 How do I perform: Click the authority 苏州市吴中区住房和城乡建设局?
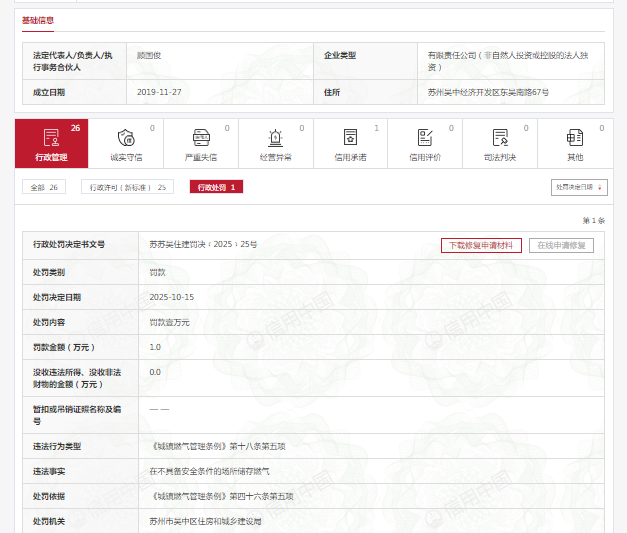(x=205, y=521)
